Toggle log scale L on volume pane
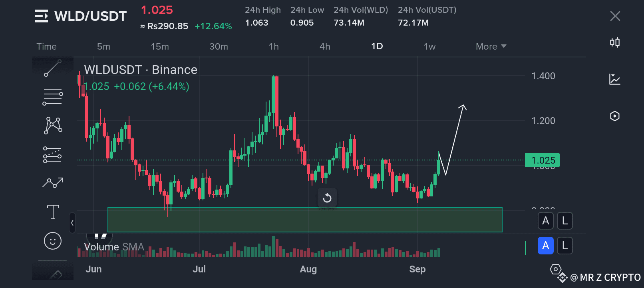The height and width of the screenshot is (288, 644). (x=565, y=246)
